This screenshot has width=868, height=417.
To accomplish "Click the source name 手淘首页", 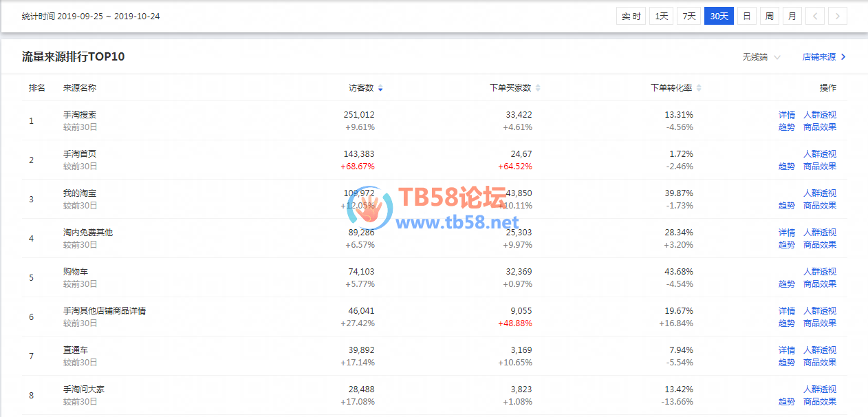I will click(x=80, y=154).
